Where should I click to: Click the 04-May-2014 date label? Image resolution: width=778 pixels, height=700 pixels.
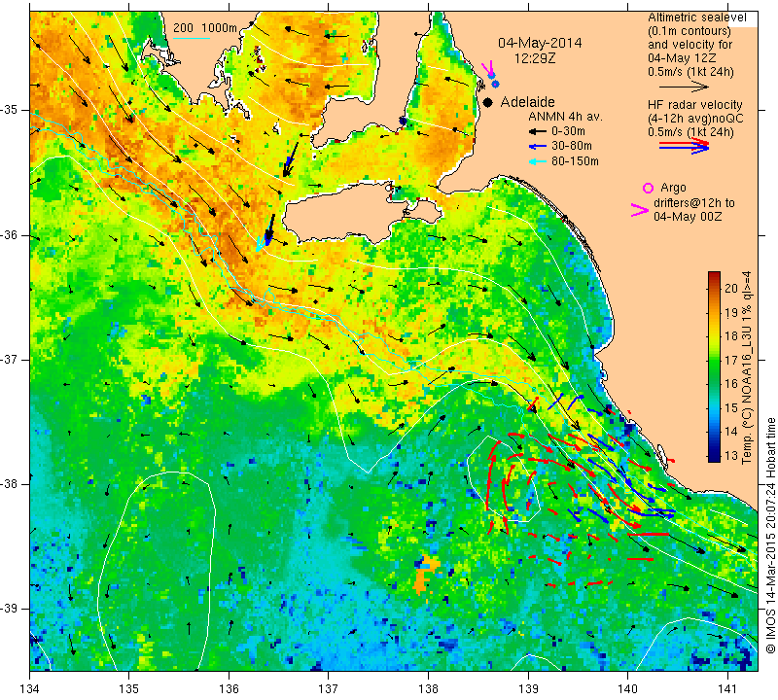coord(541,43)
